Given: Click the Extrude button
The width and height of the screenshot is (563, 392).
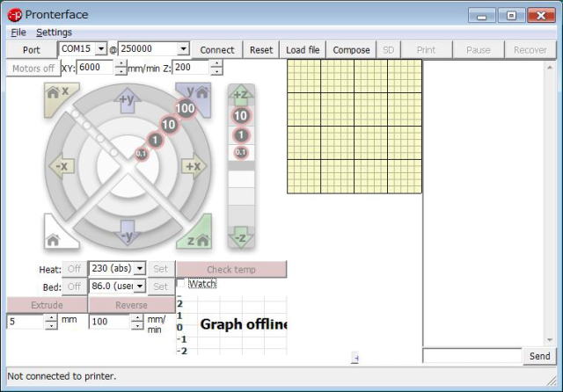Looking at the screenshot, I should [x=47, y=305].
